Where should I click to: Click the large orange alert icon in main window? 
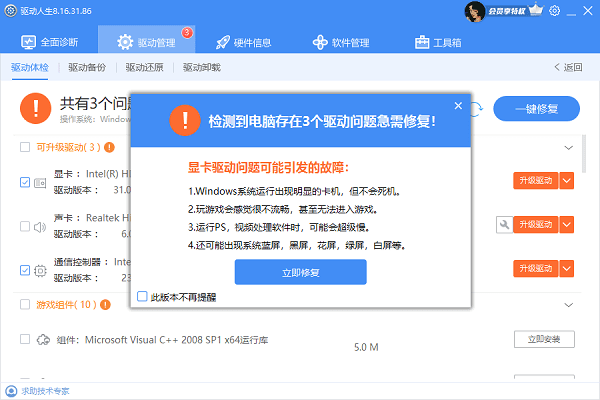(x=36, y=108)
